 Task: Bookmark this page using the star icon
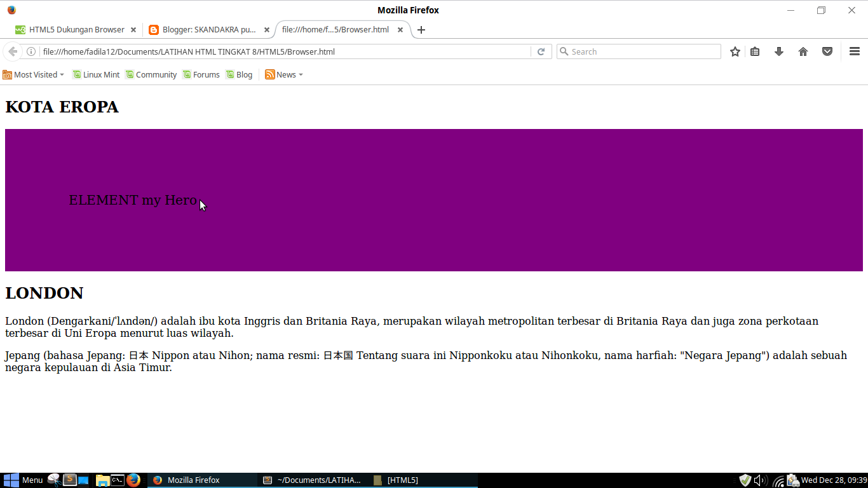click(735, 51)
